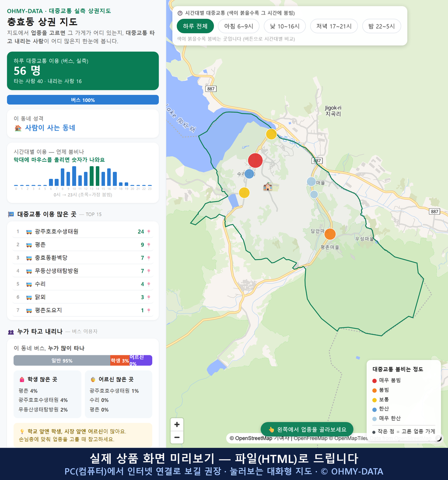Click the orange busy marker near 담안마을
This screenshot has height=480, width=448.
coord(330,234)
